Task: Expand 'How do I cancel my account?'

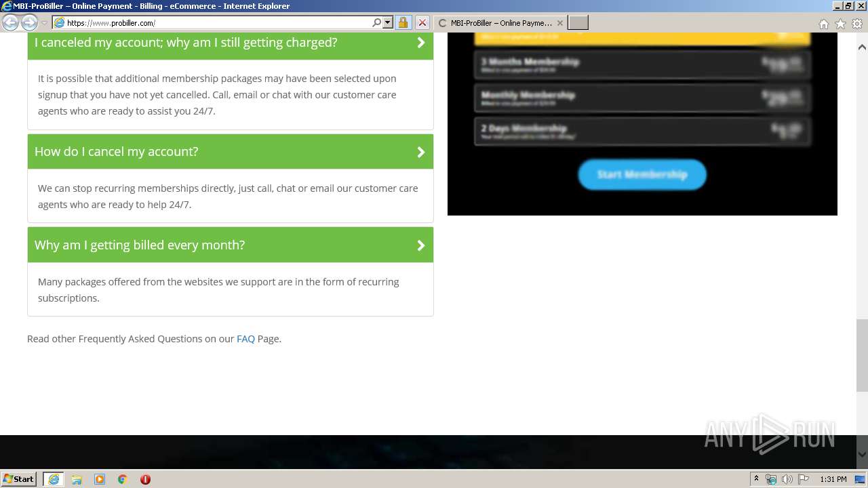Action: 231,151
